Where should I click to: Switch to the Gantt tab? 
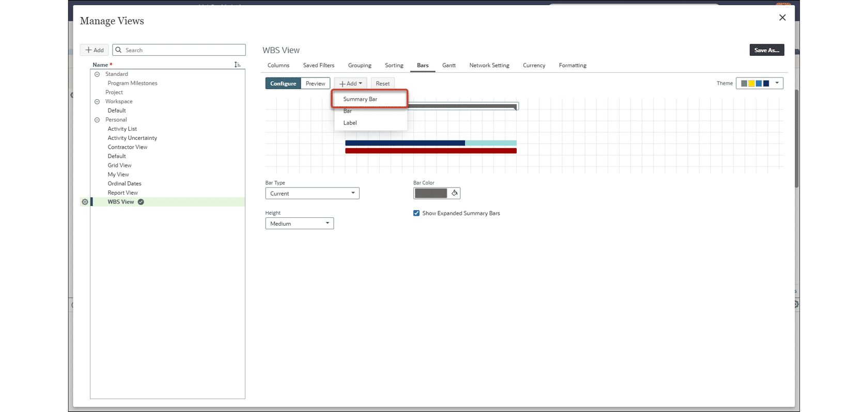(448, 66)
